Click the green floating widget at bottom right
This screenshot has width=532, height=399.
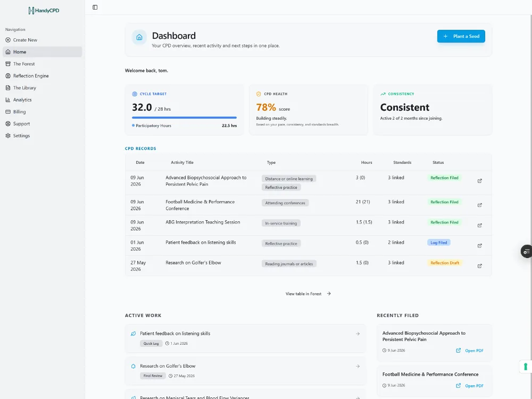[526, 367]
